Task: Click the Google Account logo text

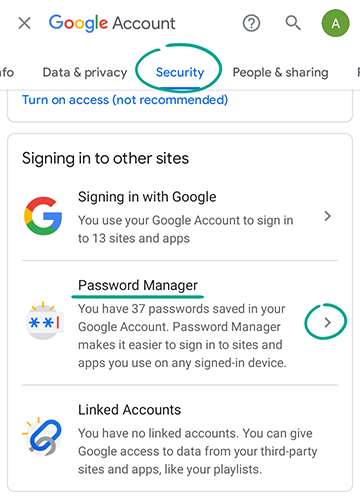Action: pyautogui.click(x=112, y=23)
